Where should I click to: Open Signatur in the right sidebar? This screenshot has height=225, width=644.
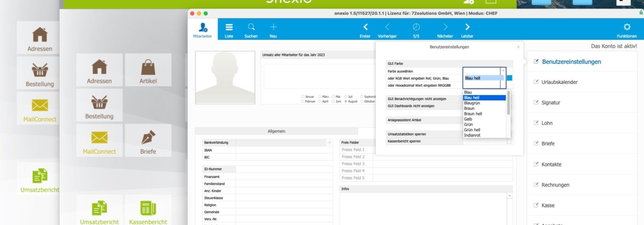click(550, 103)
